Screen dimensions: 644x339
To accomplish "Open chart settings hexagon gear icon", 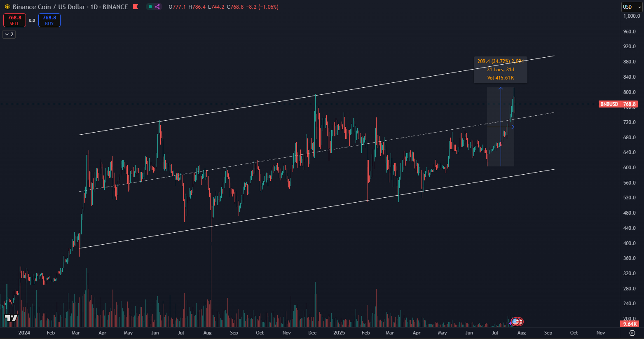I will click(x=632, y=333).
